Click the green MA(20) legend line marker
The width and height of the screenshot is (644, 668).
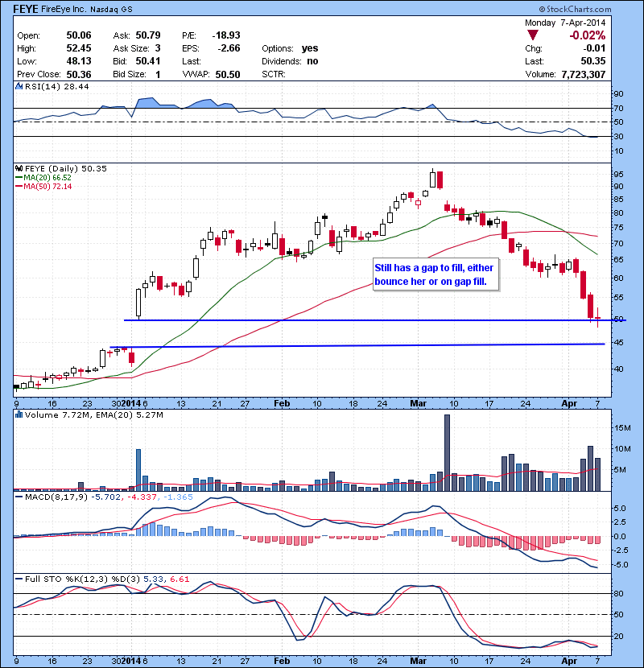(19, 177)
